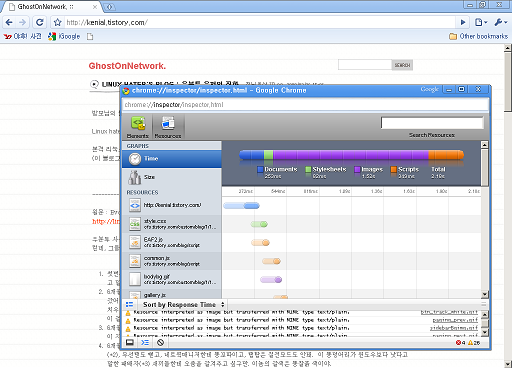The height and width of the screenshot is (368, 512).
Task: Open the Sort by Response Time dropdown
Action: 184,304
